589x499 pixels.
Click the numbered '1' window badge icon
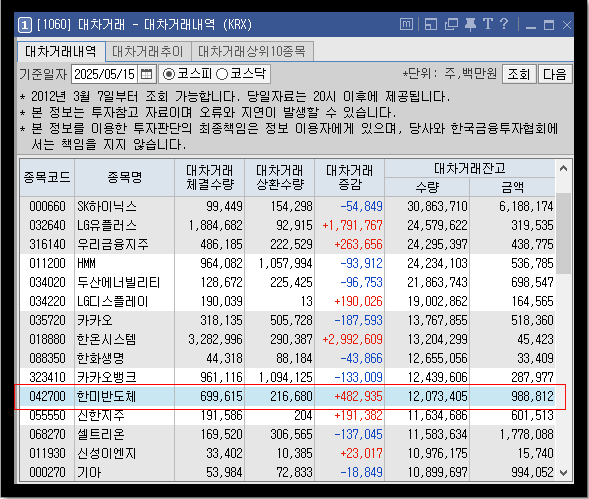click(25, 25)
